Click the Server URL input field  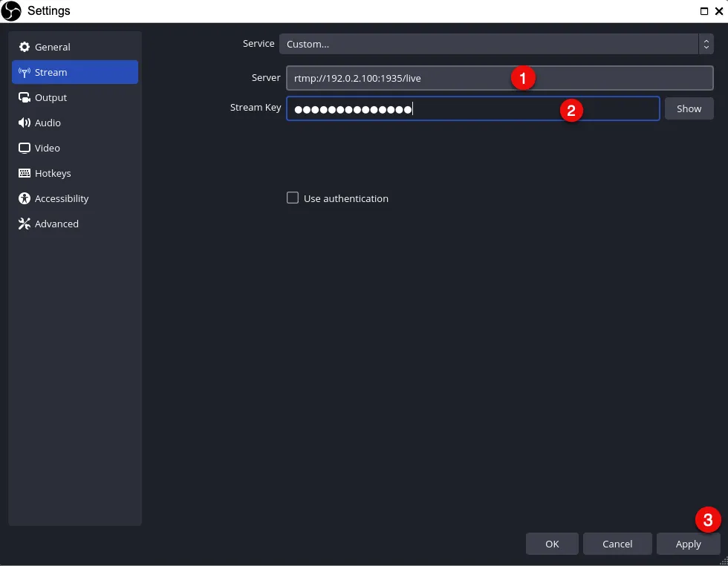[499, 78]
